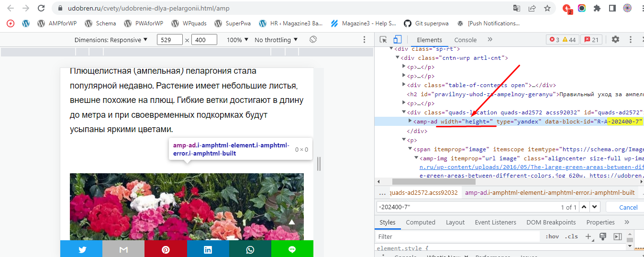Screen dimensions: 644x257
Task: Open the translate page icon in address bar
Action: pos(517,8)
